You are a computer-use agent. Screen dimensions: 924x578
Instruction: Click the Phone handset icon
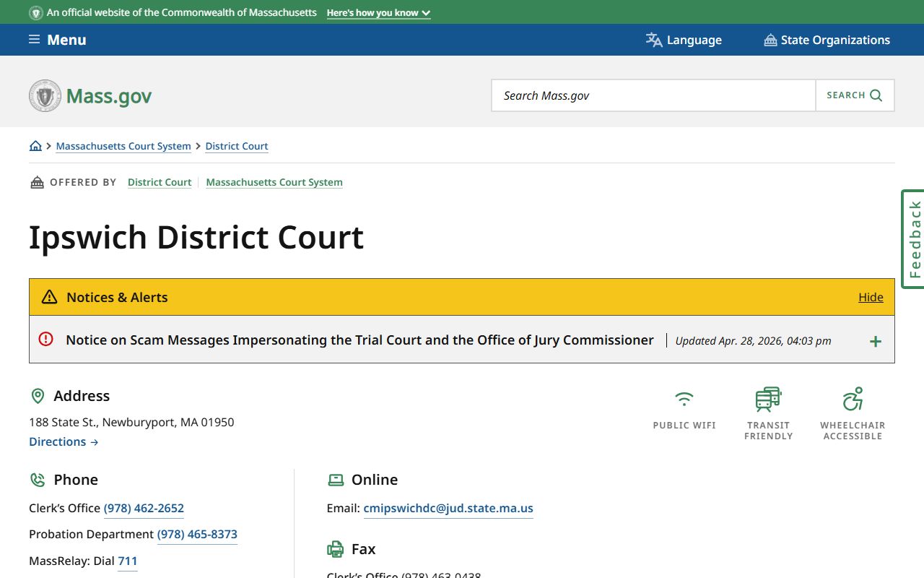coord(38,480)
